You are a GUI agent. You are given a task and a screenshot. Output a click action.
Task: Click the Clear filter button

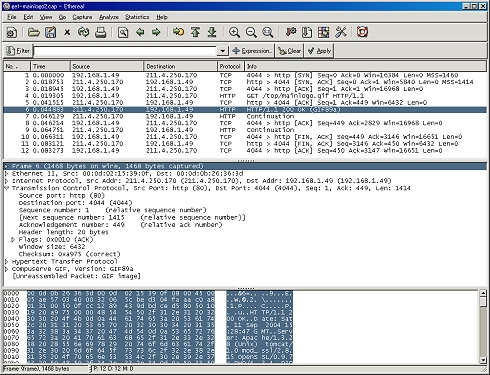tap(289, 51)
